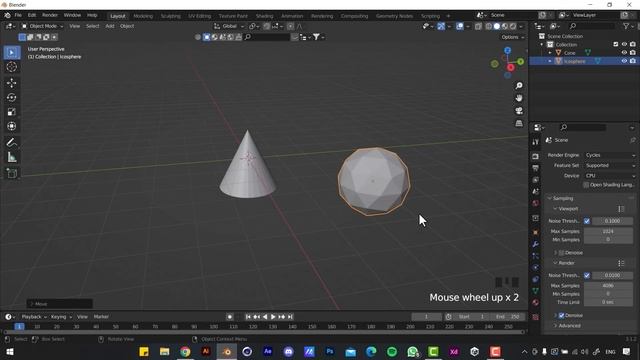640x360 pixels.
Task: Click the Render Time Limit field
Action: (608, 302)
